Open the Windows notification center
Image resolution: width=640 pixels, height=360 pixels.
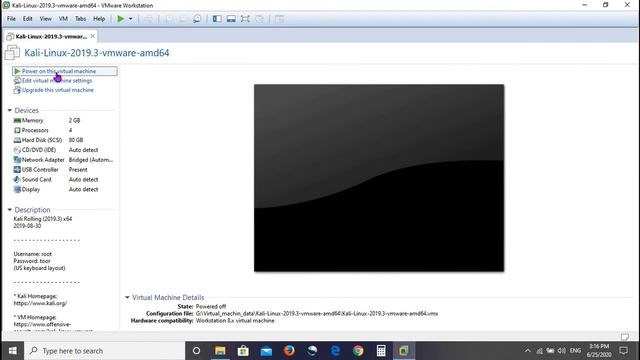tap(623, 351)
